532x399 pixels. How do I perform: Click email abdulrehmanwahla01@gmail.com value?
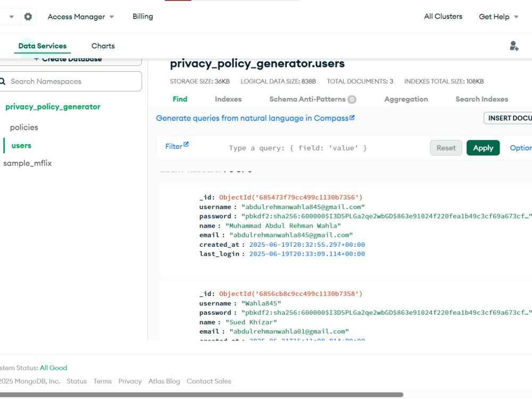coord(289,331)
